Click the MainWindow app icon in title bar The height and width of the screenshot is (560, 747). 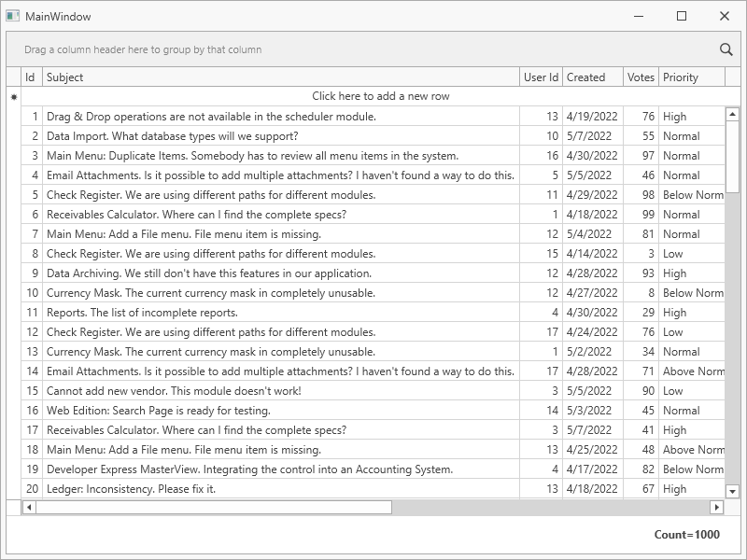tap(13, 16)
